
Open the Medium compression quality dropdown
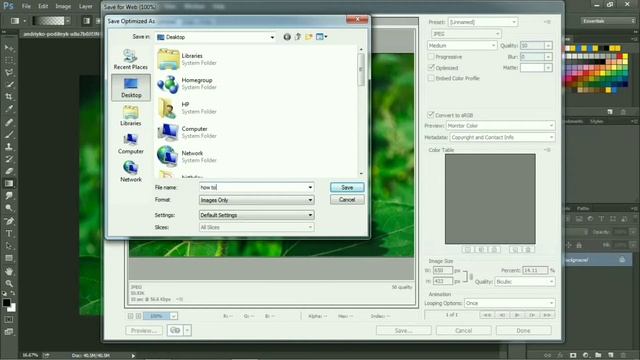(x=462, y=45)
